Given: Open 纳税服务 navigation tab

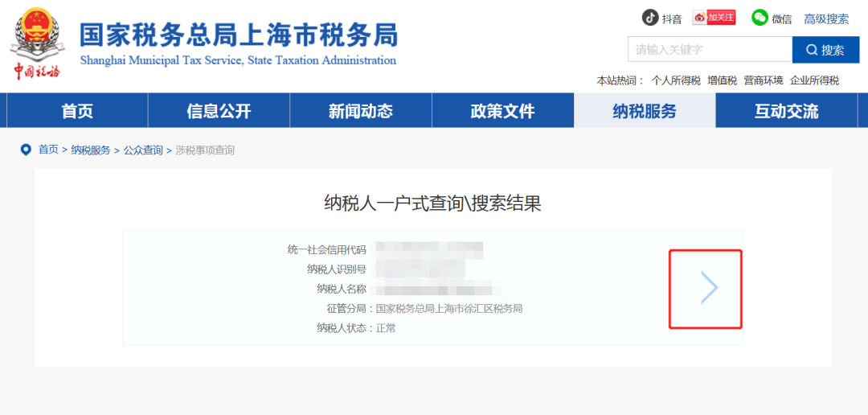Looking at the screenshot, I should 645,111.
